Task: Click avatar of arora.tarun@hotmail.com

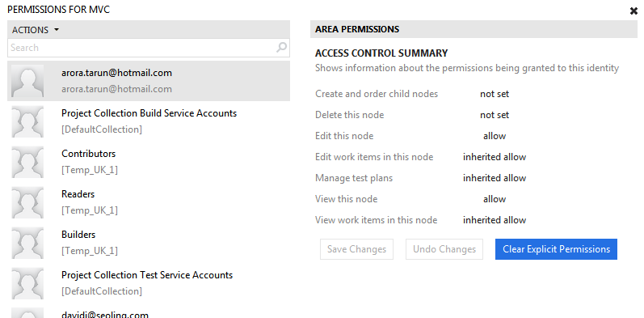Action: [27, 81]
